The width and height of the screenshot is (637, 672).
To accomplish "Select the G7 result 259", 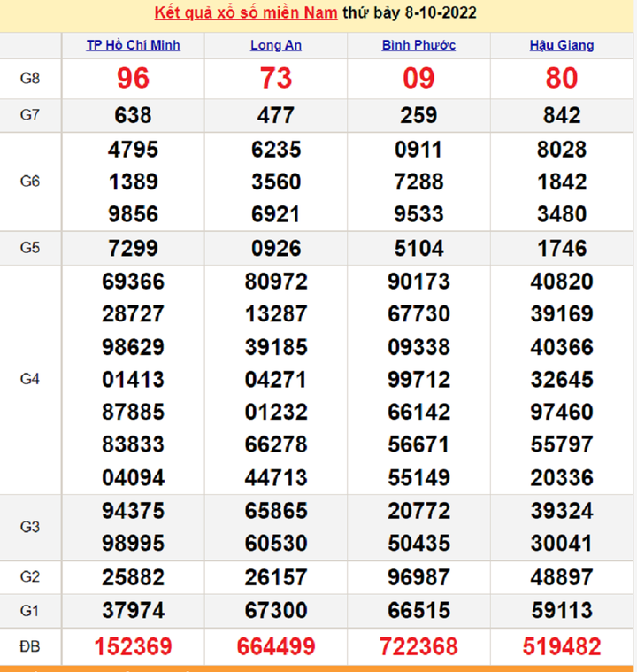I will pos(418,115).
